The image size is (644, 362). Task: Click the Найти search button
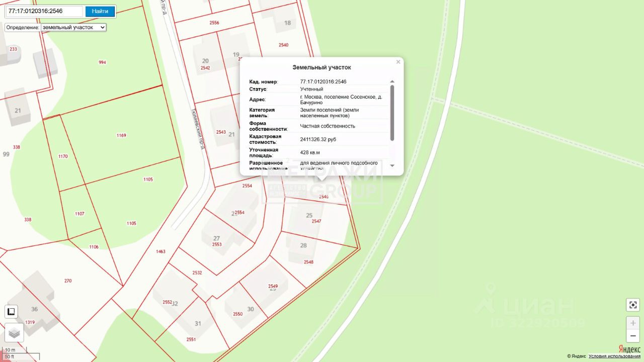pos(100,11)
